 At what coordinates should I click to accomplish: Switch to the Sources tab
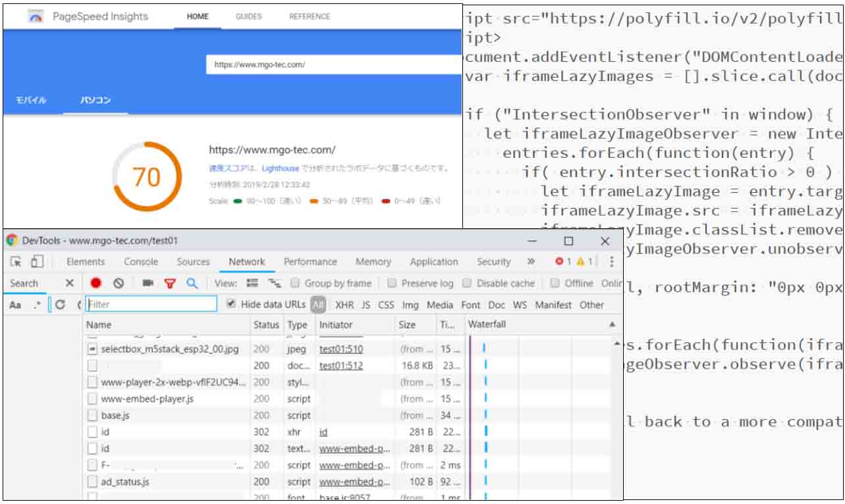coord(193,262)
